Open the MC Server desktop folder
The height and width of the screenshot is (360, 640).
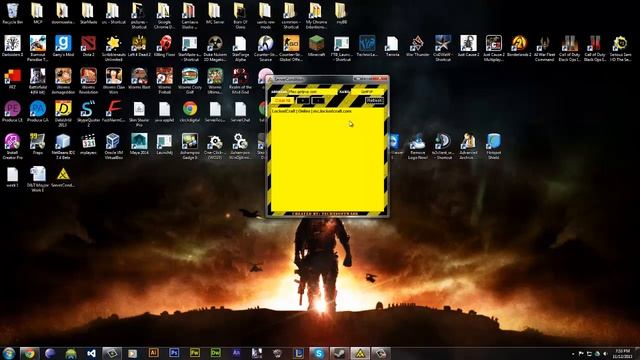(215, 13)
